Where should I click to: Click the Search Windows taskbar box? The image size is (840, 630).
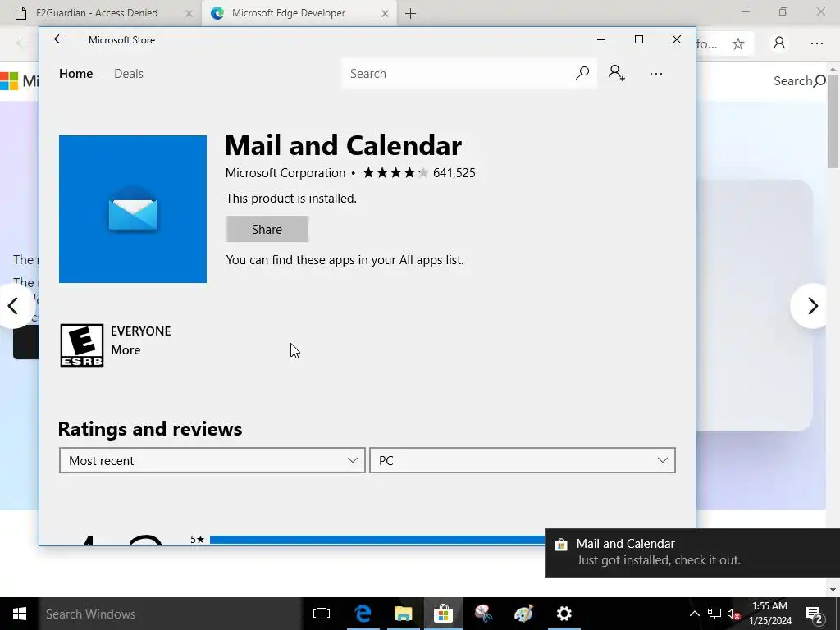[170, 614]
